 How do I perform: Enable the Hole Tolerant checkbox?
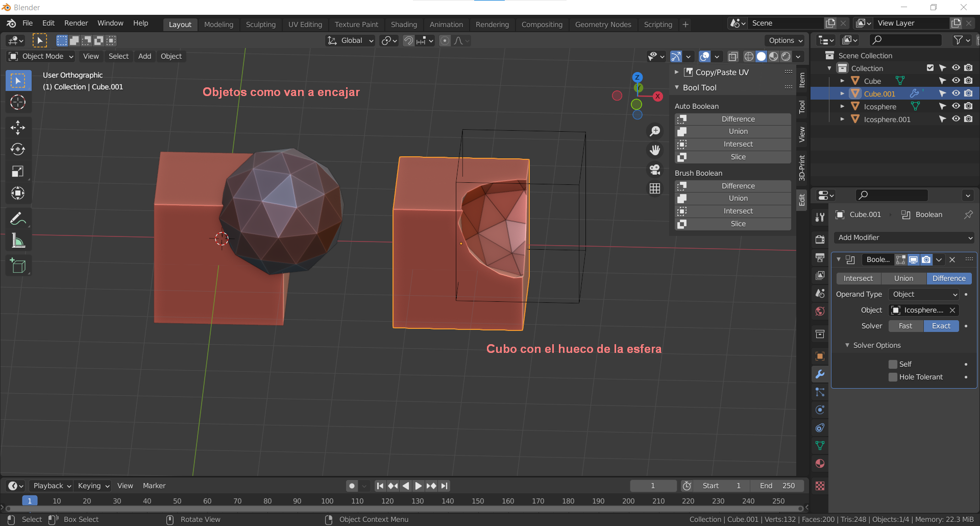(893, 377)
